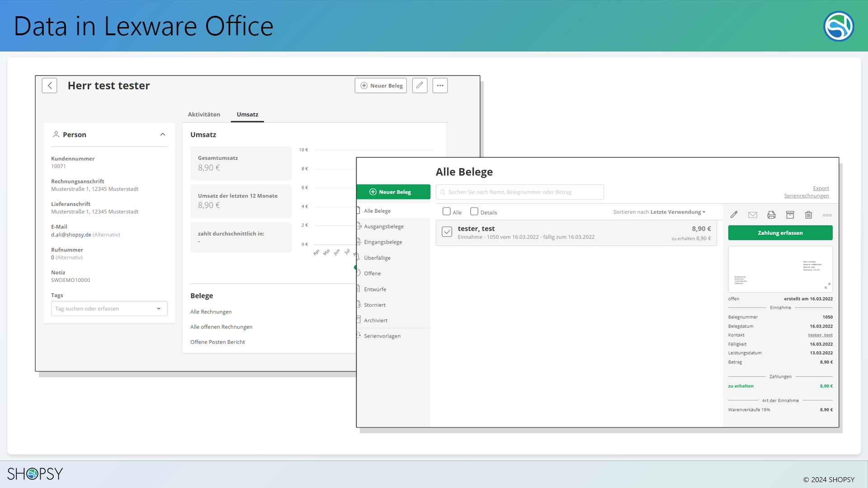The height and width of the screenshot is (488, 868).
Task: Open the Offene Posten Bericht link
Action: (x=217, y=342)
